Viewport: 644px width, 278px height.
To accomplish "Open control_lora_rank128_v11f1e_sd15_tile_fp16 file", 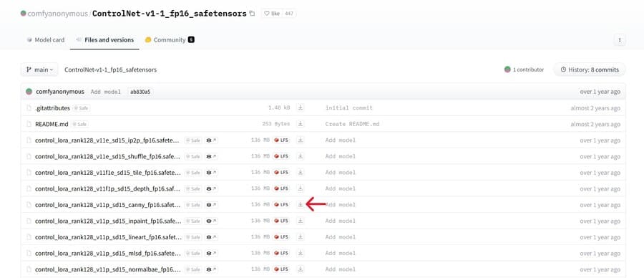I will coord(107,172).
